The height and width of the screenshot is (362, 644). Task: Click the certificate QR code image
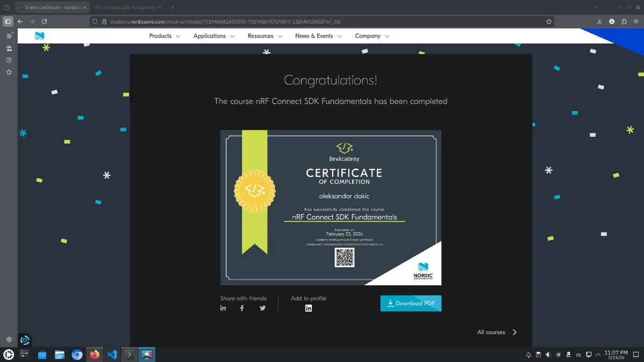345,257
